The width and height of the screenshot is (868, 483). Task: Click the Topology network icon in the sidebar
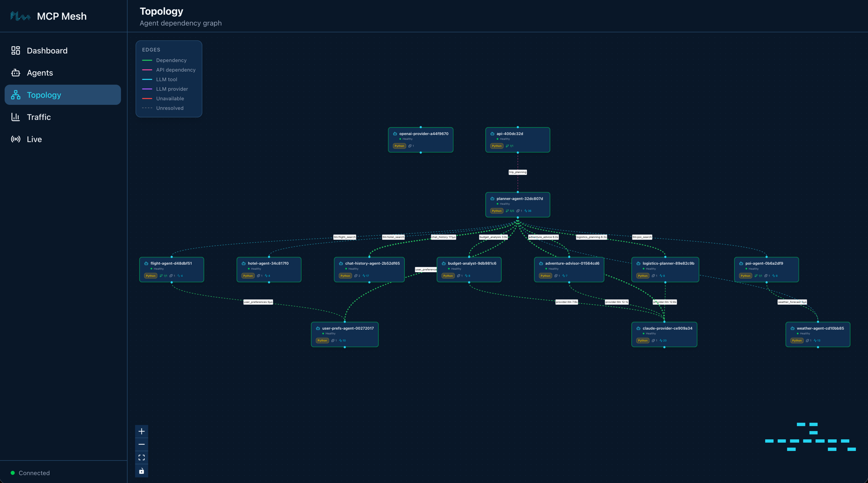pyautogui.click(x=16, y=95)
